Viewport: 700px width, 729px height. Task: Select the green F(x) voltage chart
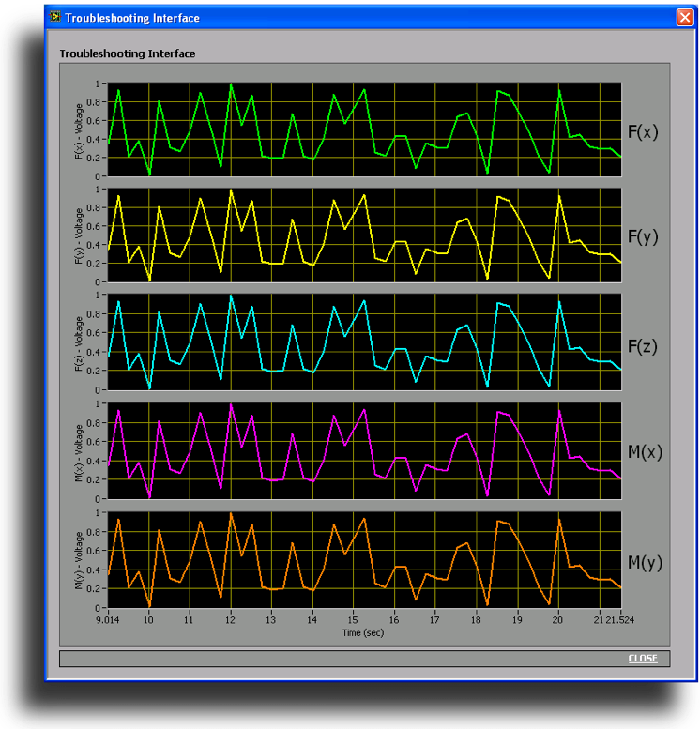click(x=364, y=129)
